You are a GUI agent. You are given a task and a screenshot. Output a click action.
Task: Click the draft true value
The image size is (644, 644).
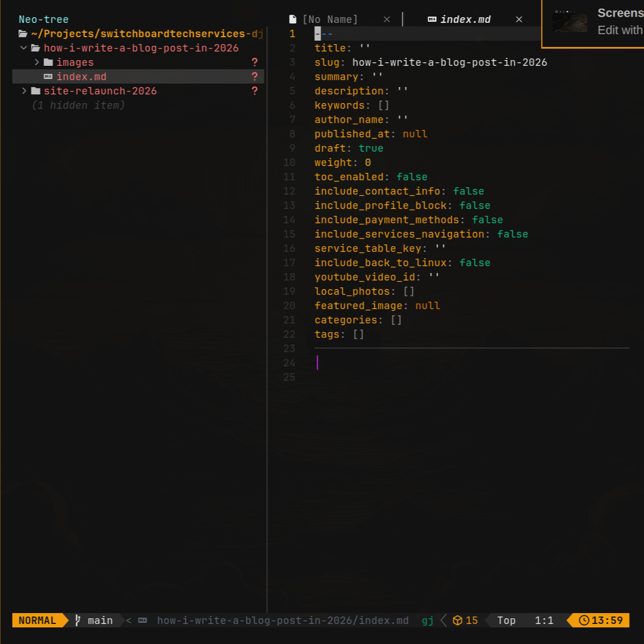click(371, 148)
